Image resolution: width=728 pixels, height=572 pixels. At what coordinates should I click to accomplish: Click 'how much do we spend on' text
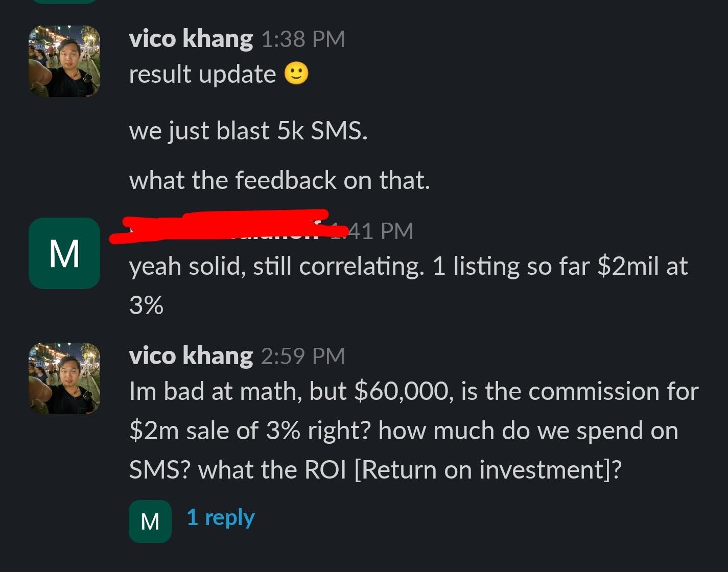[528, 431]
